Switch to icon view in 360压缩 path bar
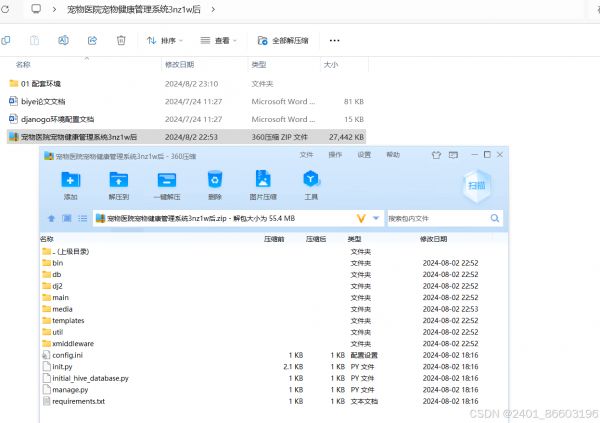This screenshot has height=423, width=600. 67,218
